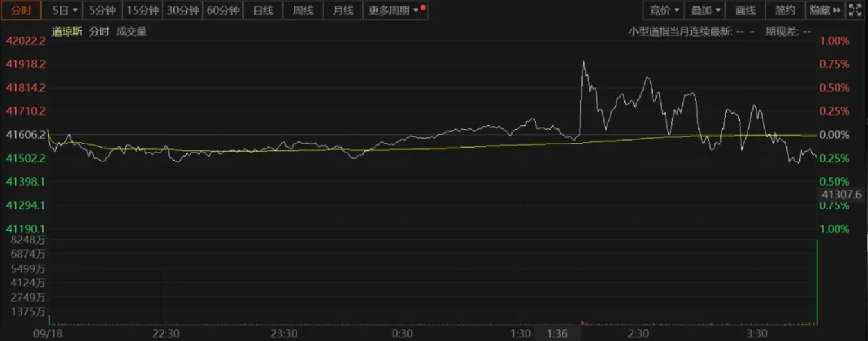This screenshot has width=868, height=341.
Task: Click the fullscreen expand icon
Action: 855,10
